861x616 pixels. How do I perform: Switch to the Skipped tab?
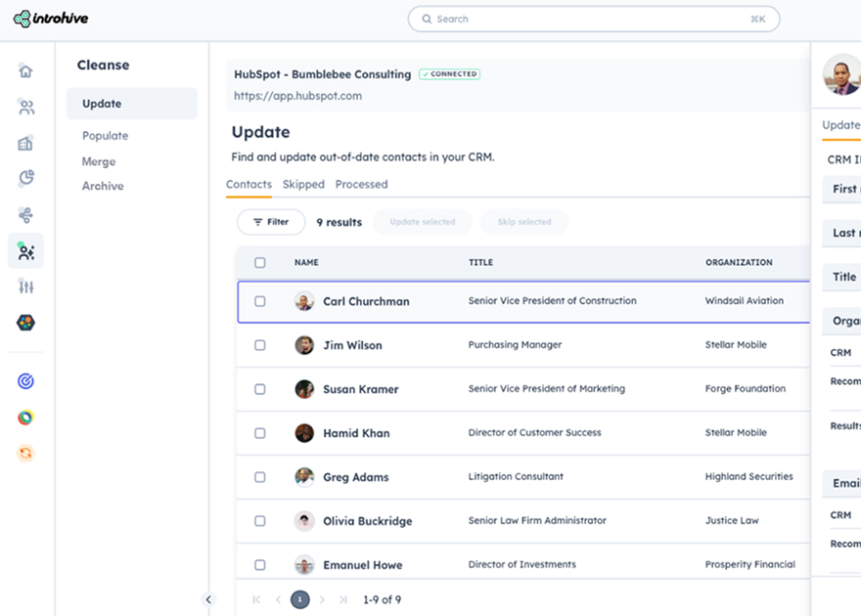303,184
